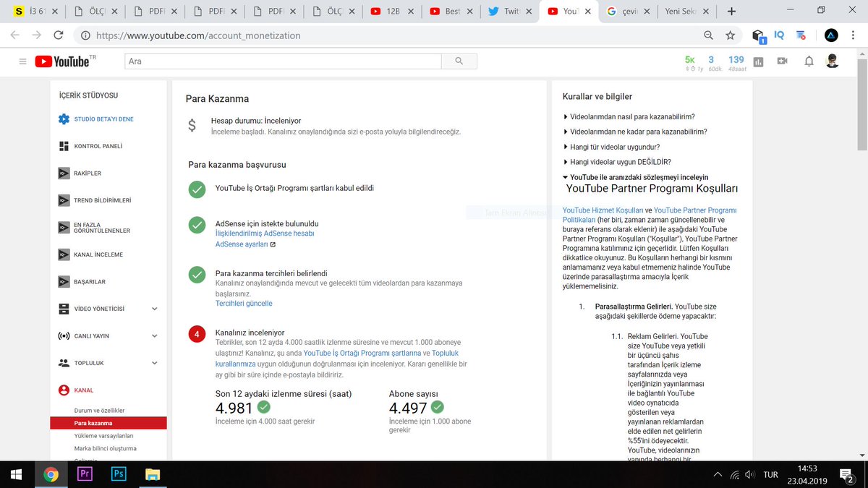Click the dollar sign account status icon

192,126
